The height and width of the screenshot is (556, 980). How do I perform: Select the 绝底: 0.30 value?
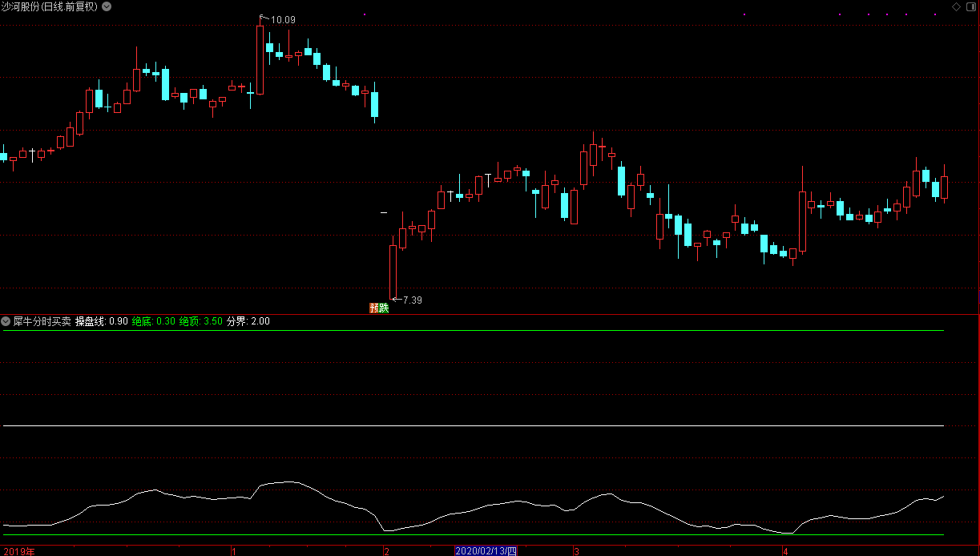[154, 321]
